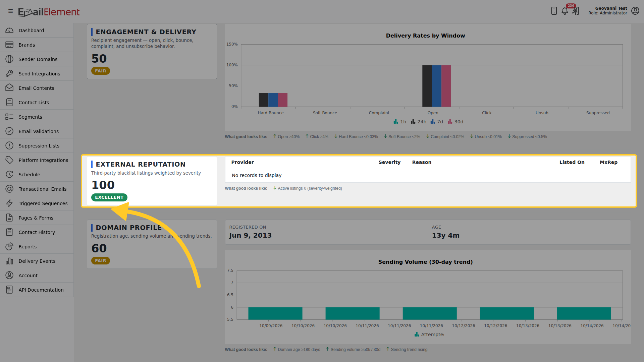Select the Contact Lists icon

(x=9, y=103)
